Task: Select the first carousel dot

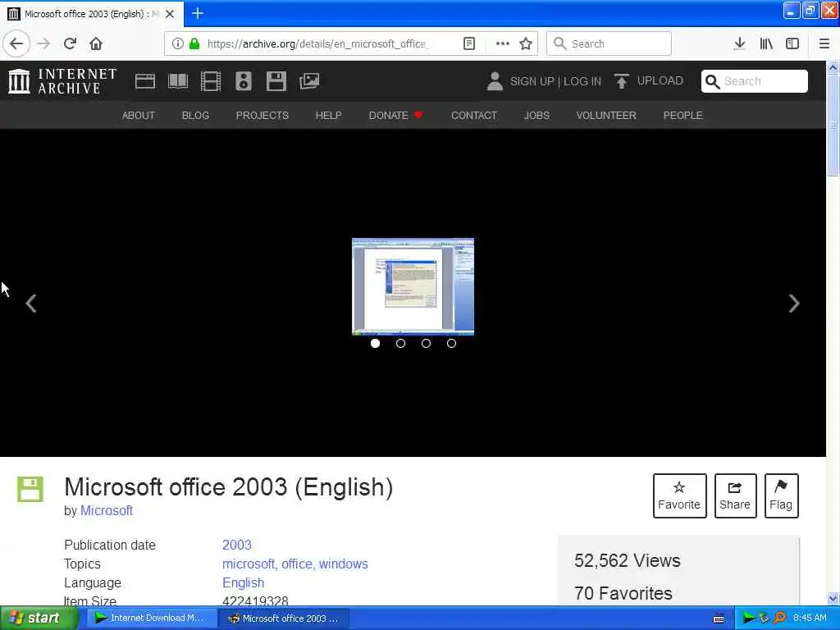Action: 375,344
